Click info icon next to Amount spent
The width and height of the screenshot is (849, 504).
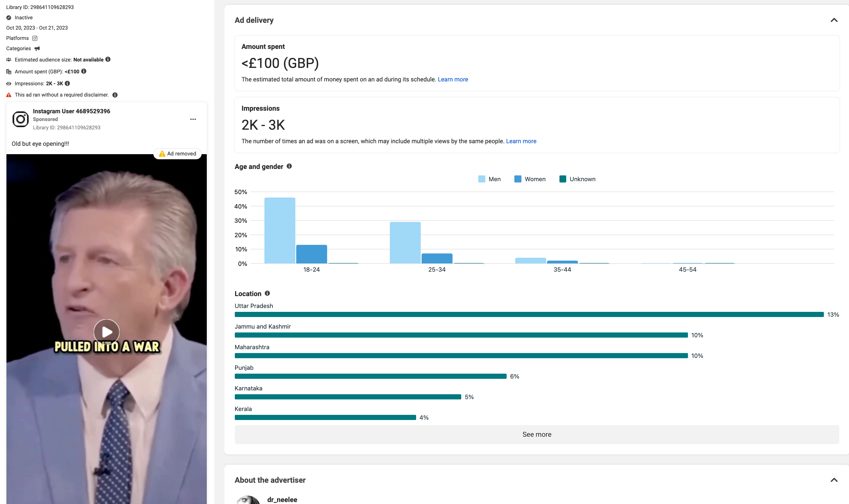[x=84, y=71]
